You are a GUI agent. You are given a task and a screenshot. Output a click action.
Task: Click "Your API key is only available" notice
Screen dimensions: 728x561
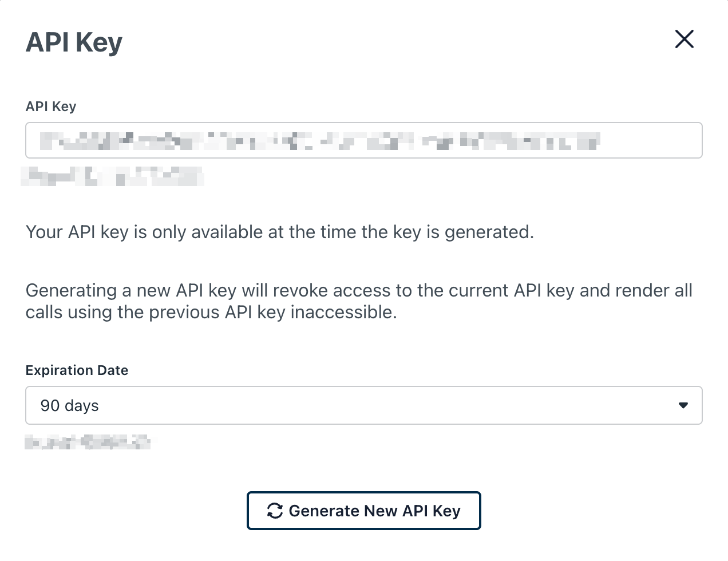click(280, 232)
